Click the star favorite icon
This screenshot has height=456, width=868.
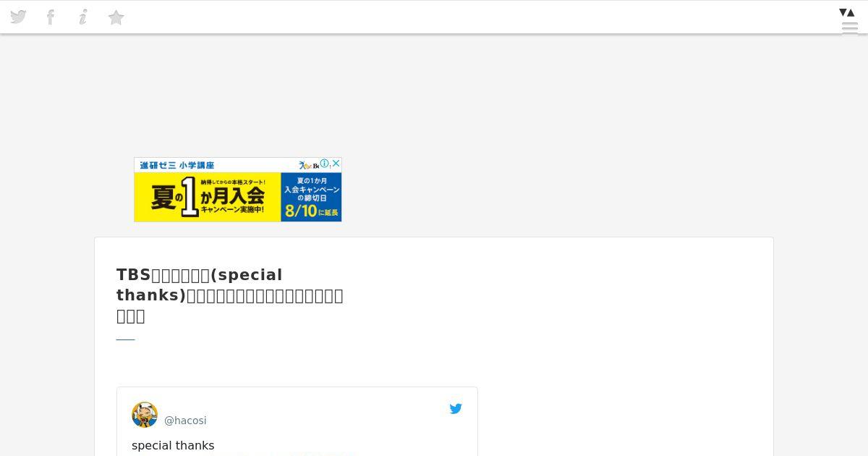tap(116, 17)
